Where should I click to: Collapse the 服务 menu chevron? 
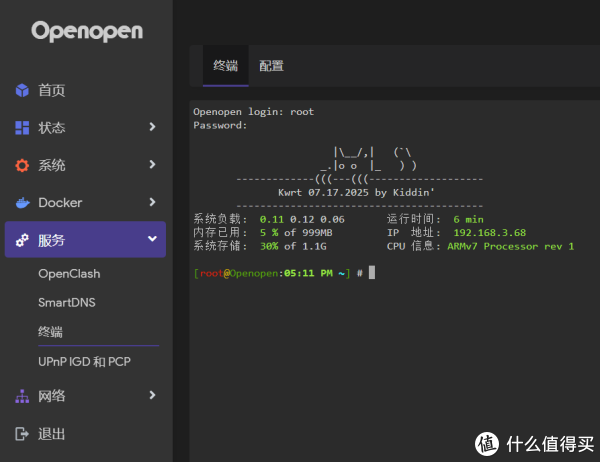[x=152, y=240]
